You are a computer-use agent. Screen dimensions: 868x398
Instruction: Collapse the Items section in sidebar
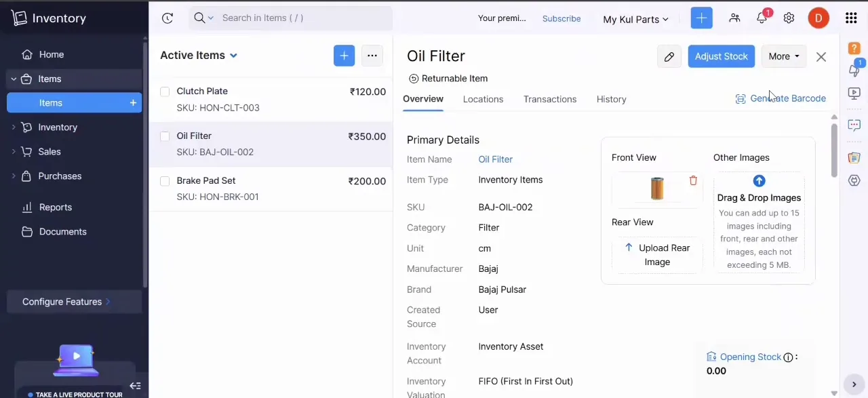[x=13, y=79]
